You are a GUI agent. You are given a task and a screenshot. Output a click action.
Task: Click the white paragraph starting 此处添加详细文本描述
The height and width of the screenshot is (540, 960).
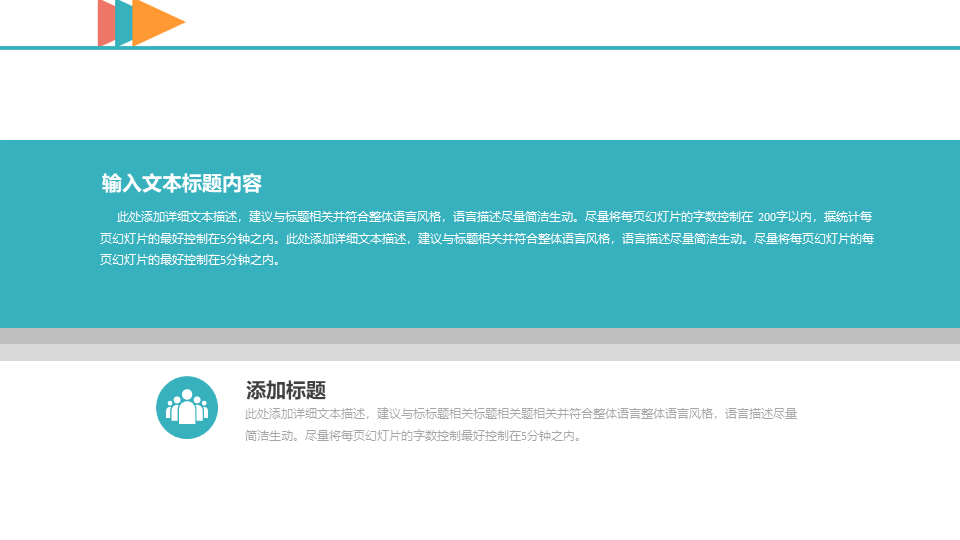487,238
